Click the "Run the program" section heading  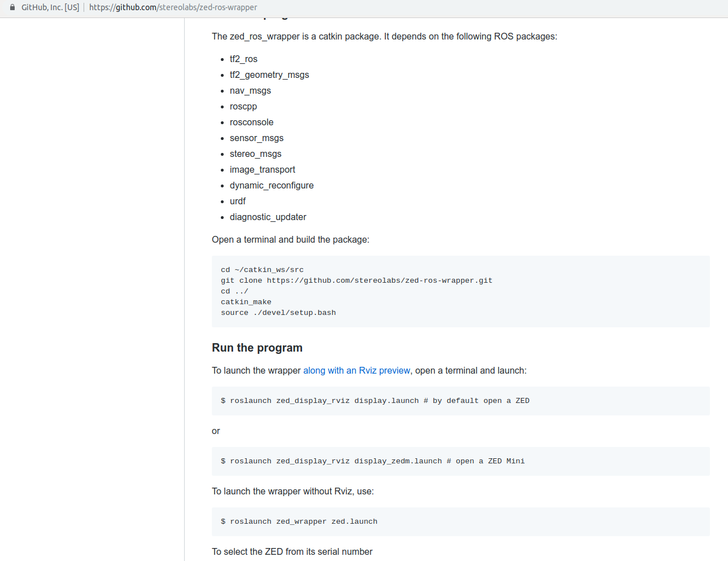(x=257, y=348)
